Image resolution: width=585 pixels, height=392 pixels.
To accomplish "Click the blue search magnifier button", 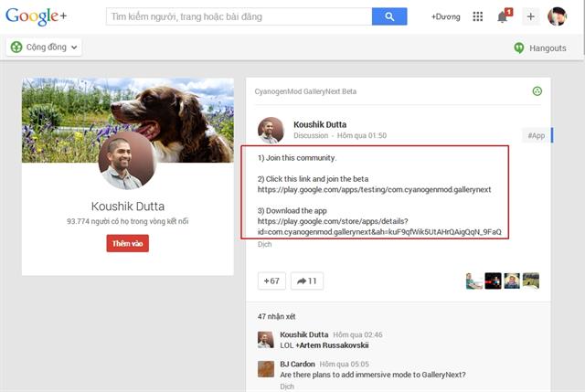I will point(389,16).
